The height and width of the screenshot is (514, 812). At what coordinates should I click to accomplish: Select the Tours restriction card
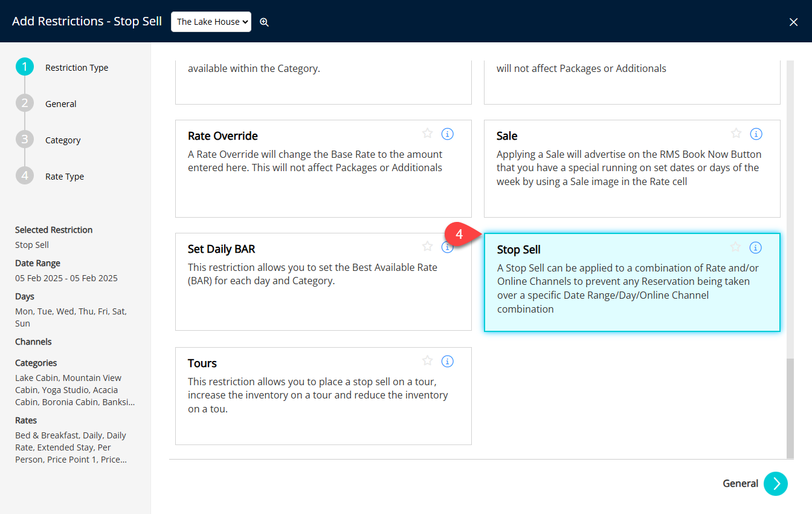(323, 396)
